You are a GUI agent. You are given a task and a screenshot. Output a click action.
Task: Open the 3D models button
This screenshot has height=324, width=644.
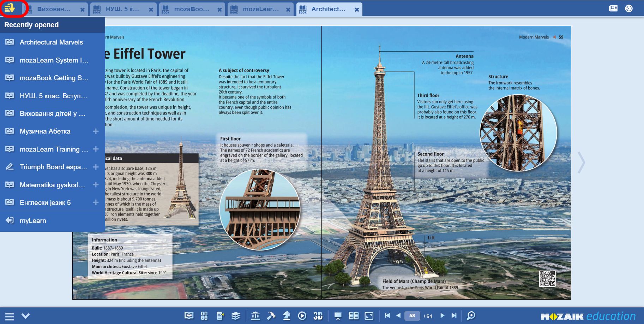click(318, 316)
